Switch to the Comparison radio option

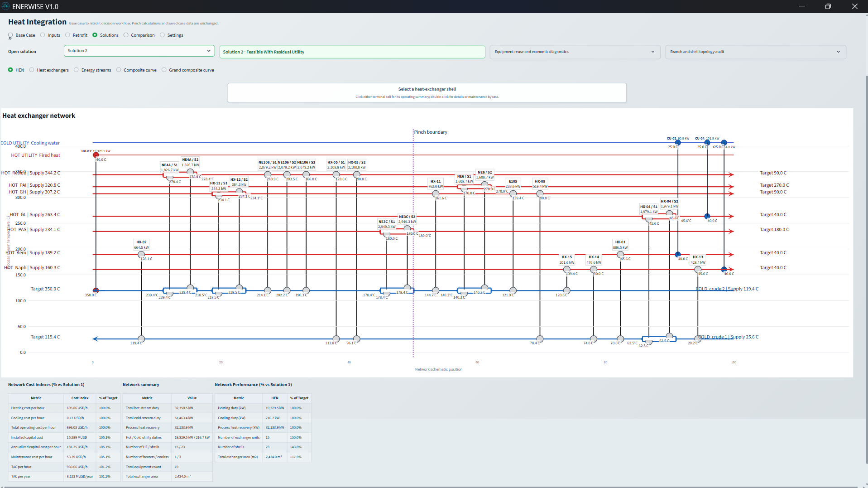(139, 35)
